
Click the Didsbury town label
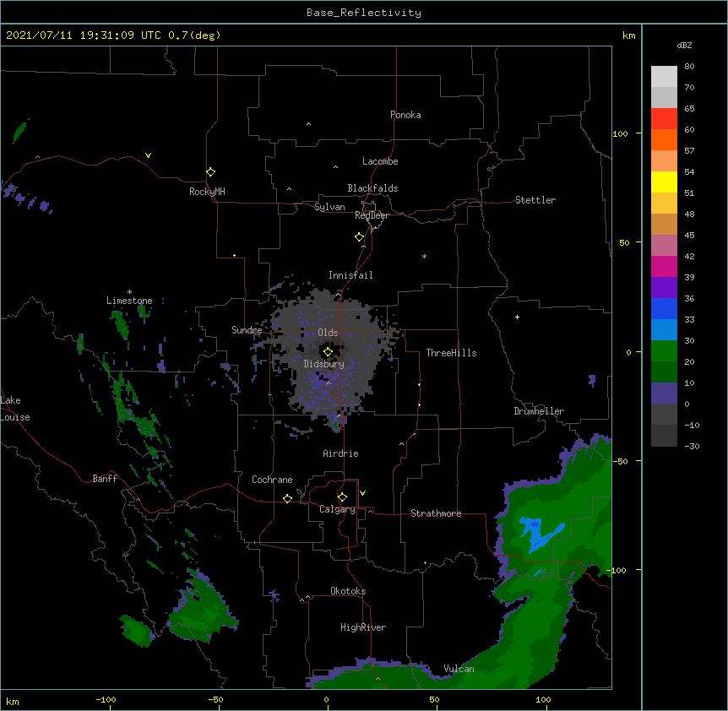tap(324, 364)
